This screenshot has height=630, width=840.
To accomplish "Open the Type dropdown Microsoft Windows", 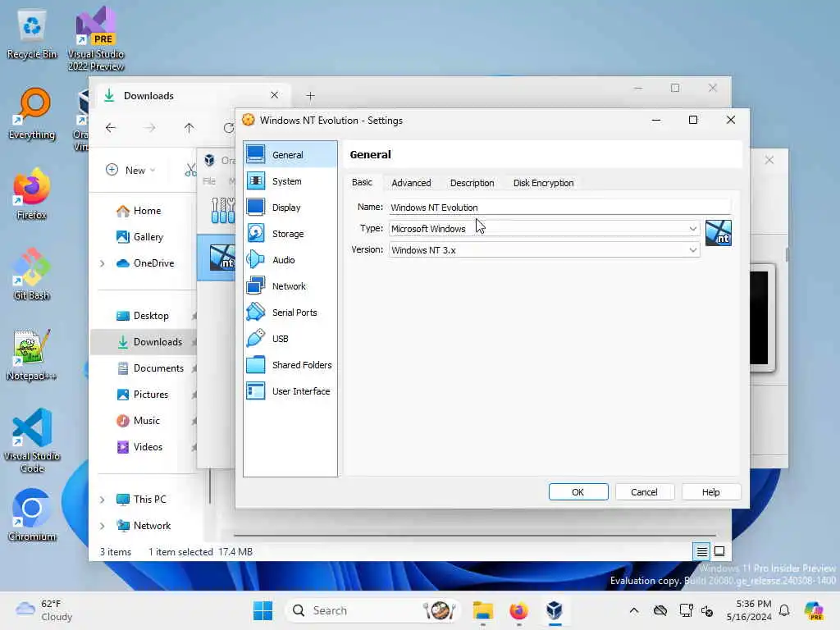I will pos(544,229).
